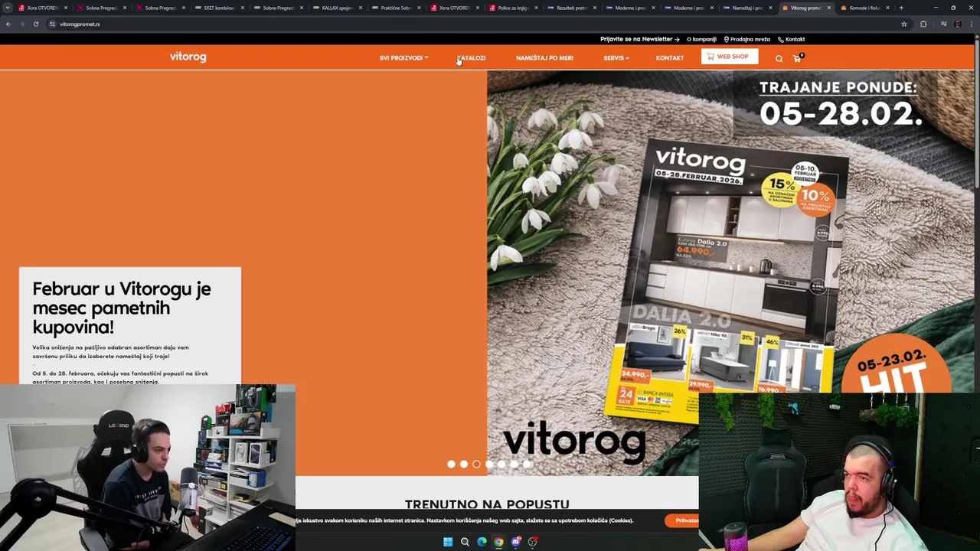This screenshot has height=551, width=980.
Task: Select the third carousel slide dot
Action: click(476, 464)
